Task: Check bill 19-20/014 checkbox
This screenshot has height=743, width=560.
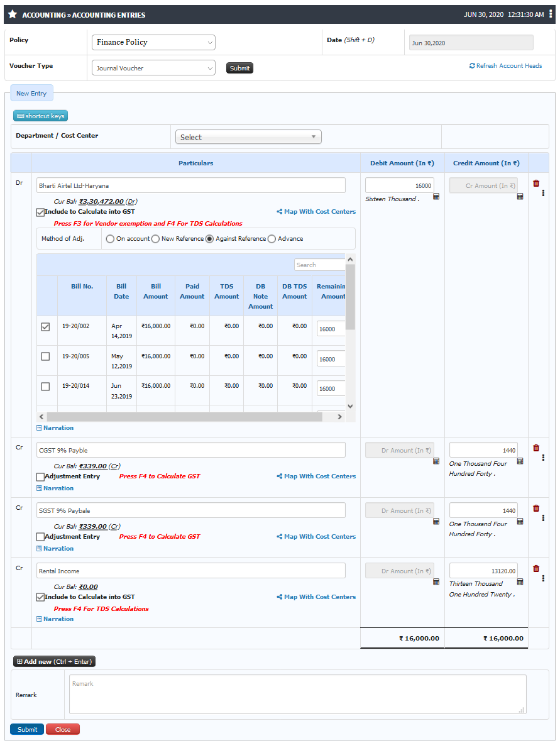Action: click(45, 387)
